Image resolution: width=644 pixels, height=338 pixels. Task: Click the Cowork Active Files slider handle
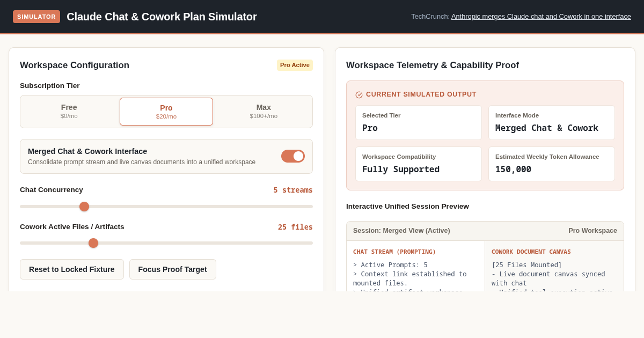pyautogui.click(x=93, y=243)
